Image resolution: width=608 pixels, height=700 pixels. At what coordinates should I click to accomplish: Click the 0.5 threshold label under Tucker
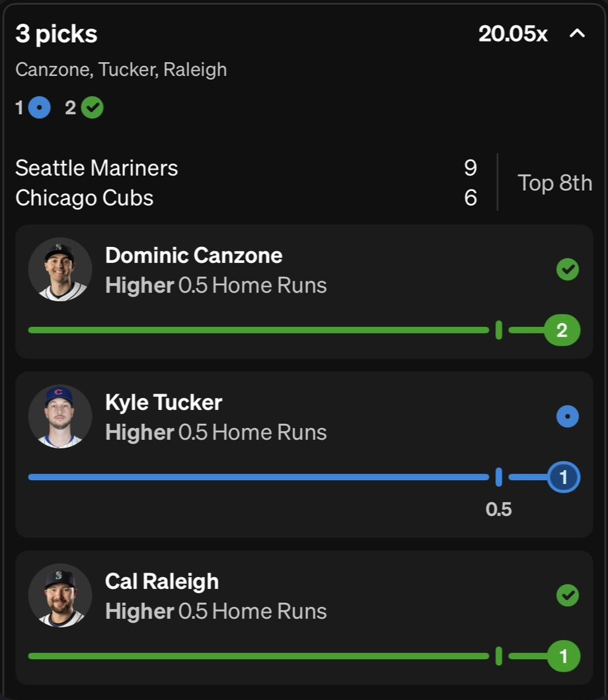(x=499, y=509)
